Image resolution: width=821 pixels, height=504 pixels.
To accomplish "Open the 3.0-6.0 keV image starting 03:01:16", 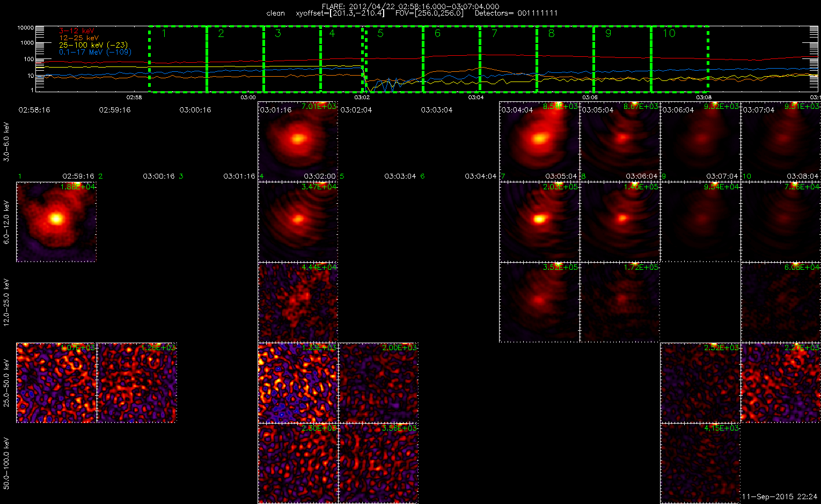I will (298, 142).
